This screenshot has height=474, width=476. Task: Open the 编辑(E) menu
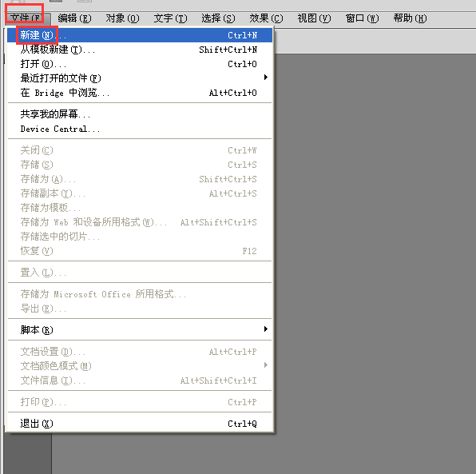[74, 18]
